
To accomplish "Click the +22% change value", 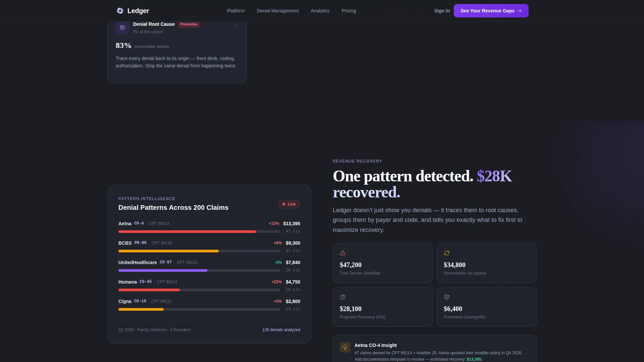I will click(x=276, y=282).
